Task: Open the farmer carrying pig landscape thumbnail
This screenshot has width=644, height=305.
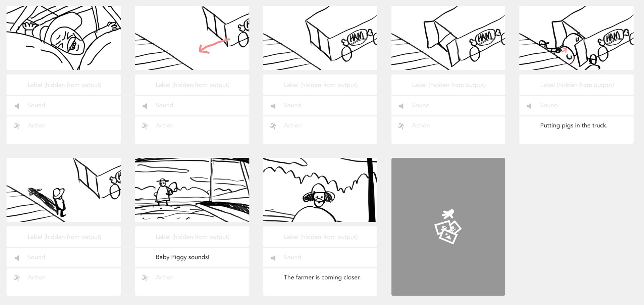Action: pos(192,190)
